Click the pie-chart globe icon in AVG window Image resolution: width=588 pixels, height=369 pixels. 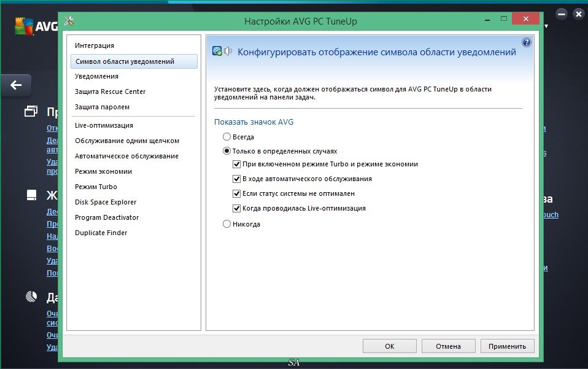click(31, 297)
